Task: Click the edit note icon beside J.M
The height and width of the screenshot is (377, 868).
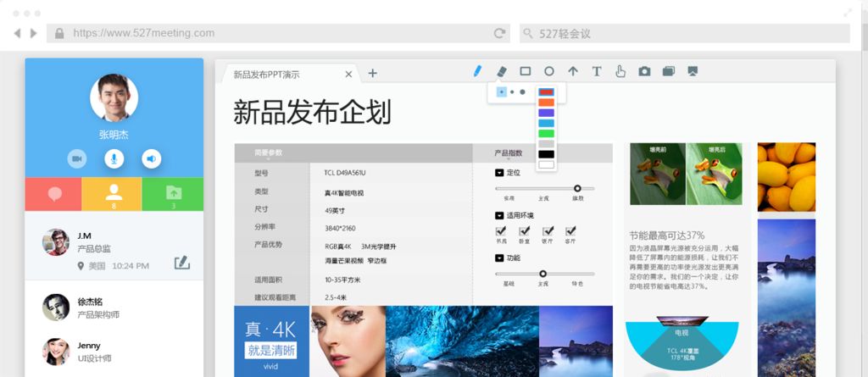Action: pyautogui.click(x=182, y=263)
